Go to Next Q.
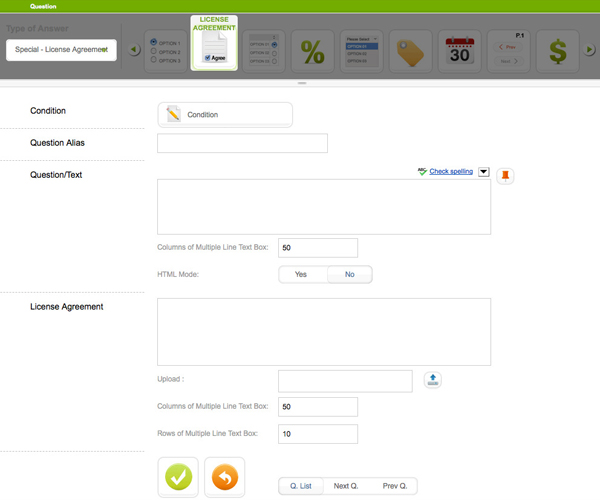 tap(348, 486)
